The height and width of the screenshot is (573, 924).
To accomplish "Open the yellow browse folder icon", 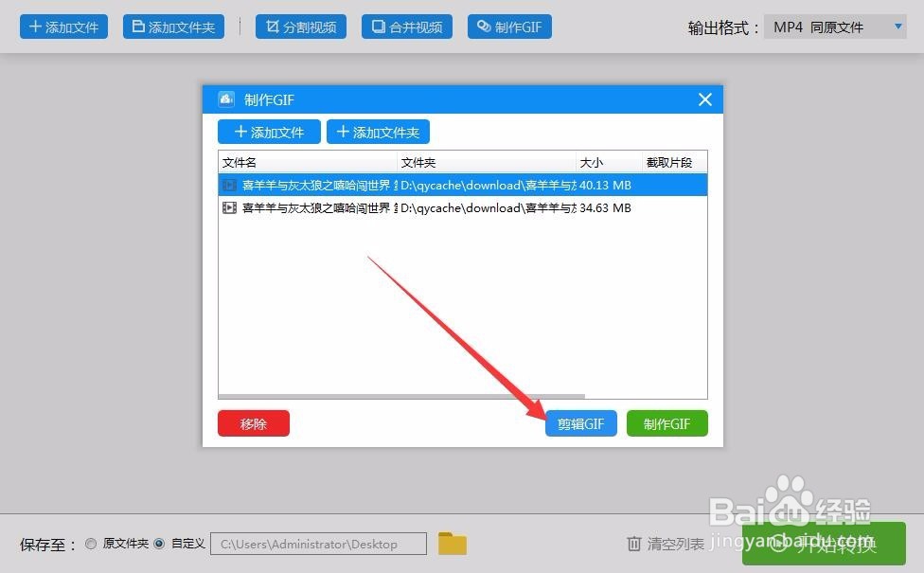I will point(452,544).
